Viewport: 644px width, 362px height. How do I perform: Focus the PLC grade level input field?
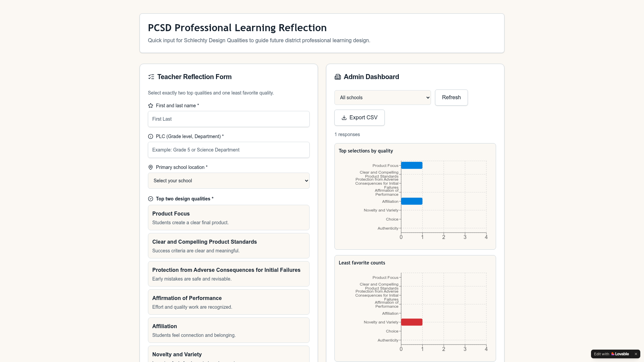[x=229, y=150]
